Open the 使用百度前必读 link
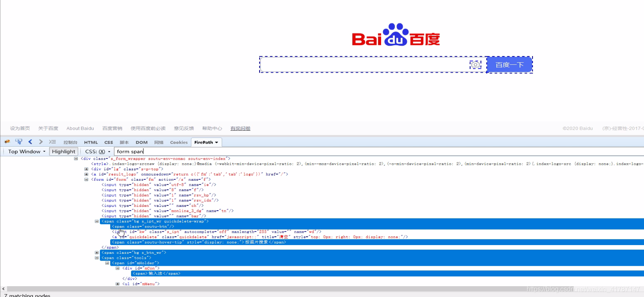 148,128
